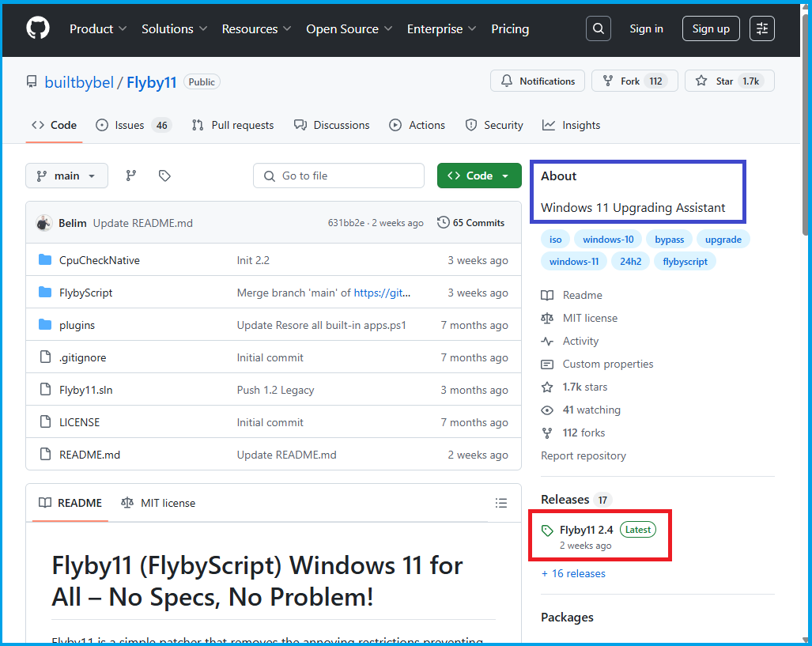Image resolution: width=812 pixels, height=646 pixels.
Task: Select the README tab in file viewer
Action: (70, 503)
